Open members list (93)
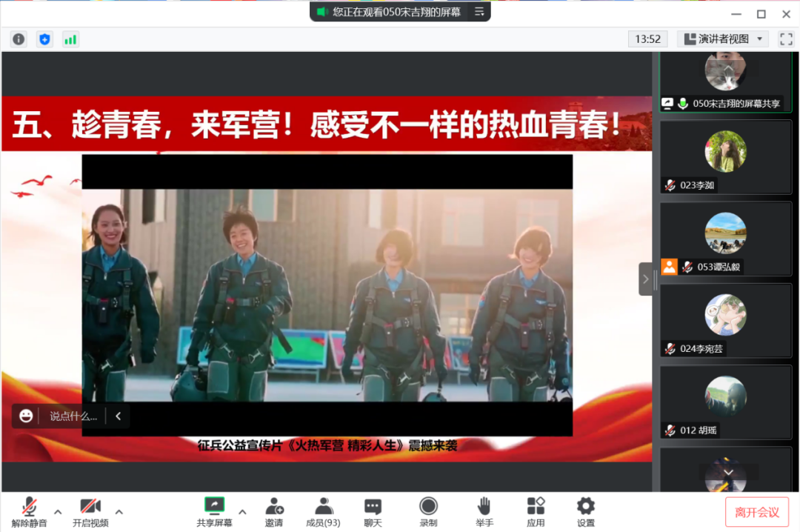The height and width of the screenshot is (532, 800). (x=323, y=511)
